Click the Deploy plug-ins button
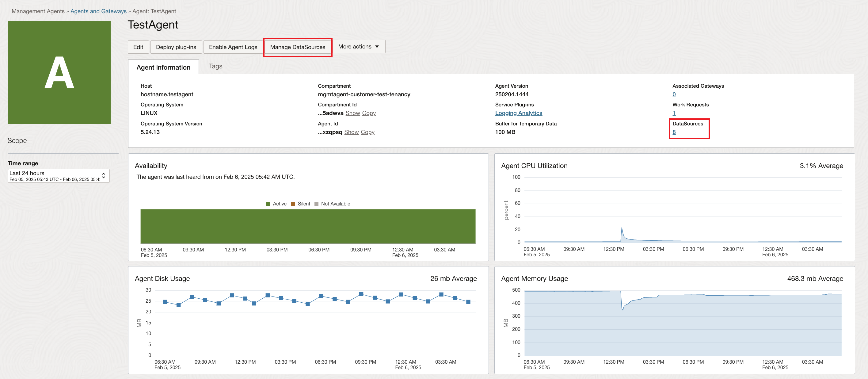868x379 pixels. (175, 47)
